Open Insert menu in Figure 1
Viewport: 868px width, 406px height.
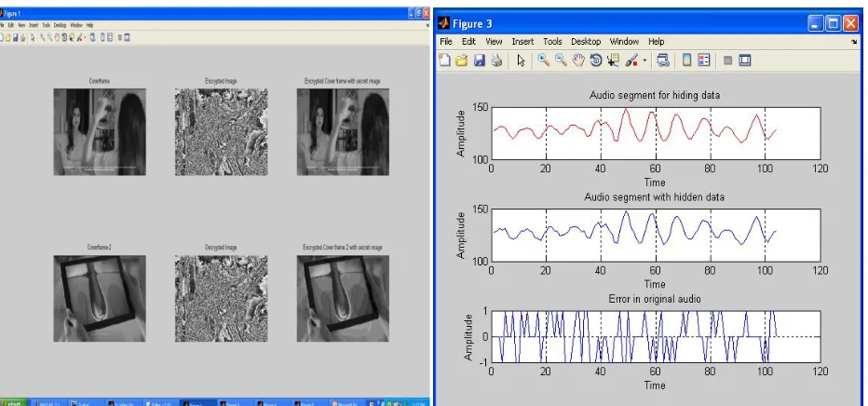point(34,25)
